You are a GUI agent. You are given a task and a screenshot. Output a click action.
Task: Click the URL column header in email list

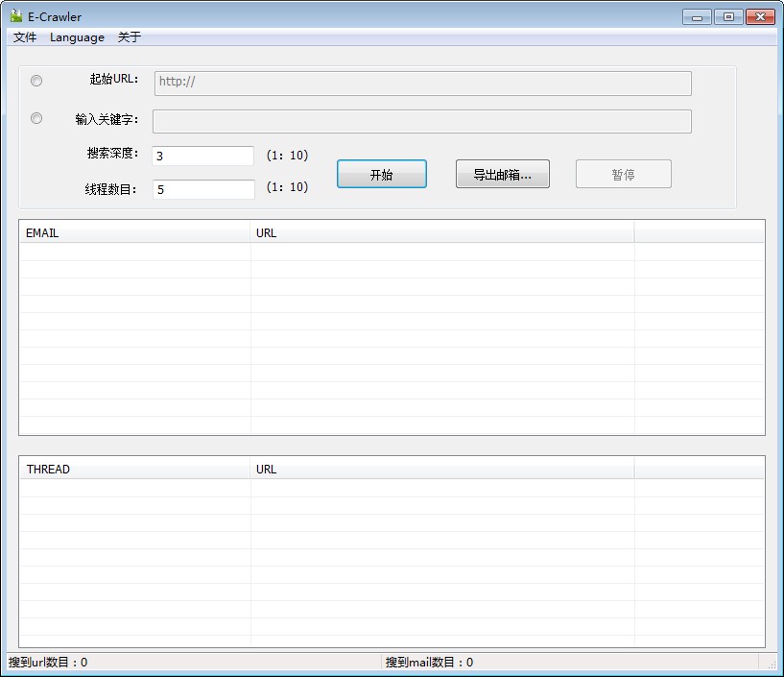point(441,232)
